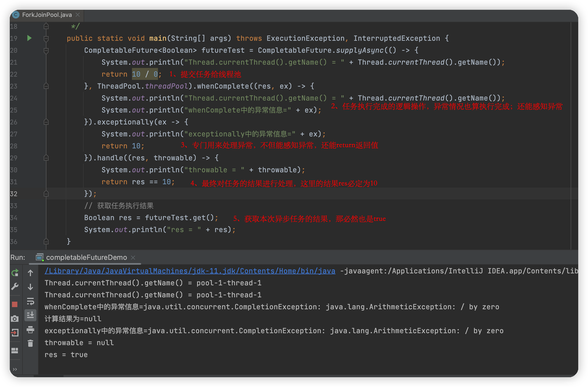Viewport: 588px width, 387px height.
Task: Click whenComplete exception output line in console
Action: [272, 307]
